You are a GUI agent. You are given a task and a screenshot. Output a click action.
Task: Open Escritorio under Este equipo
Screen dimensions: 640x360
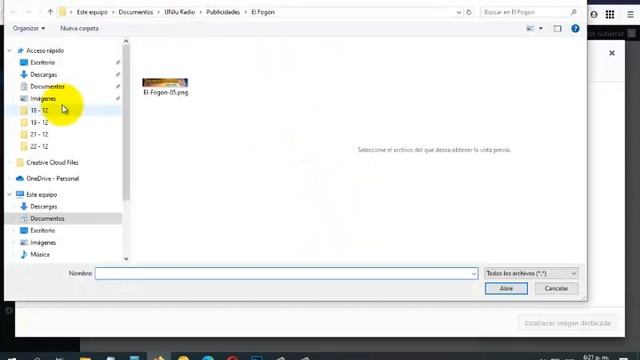point(42,231)
